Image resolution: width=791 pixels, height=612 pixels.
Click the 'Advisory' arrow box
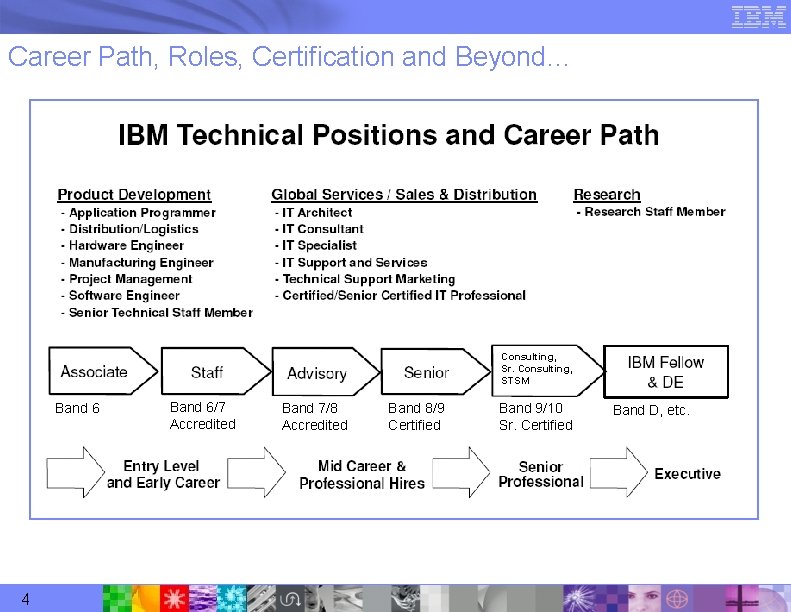pos(325,372)
